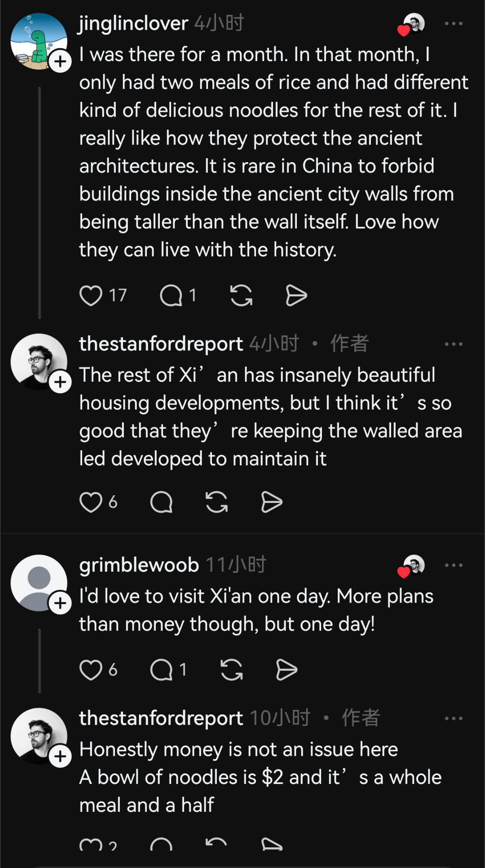Image resolution: width=485 pixels, height=868 pixels.
Task: Repost thestanfordreport's Xi'an housing comment
Action: tap(217, 502)
